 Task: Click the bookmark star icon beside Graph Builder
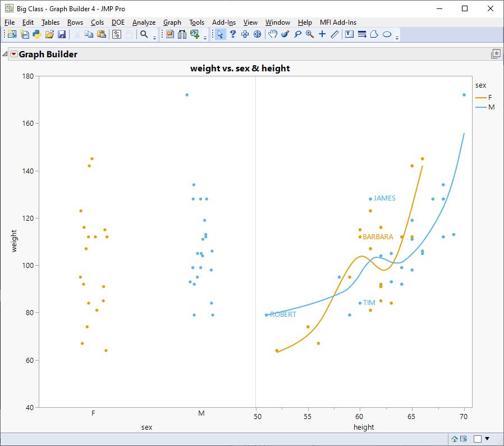(x=496, y=54)
